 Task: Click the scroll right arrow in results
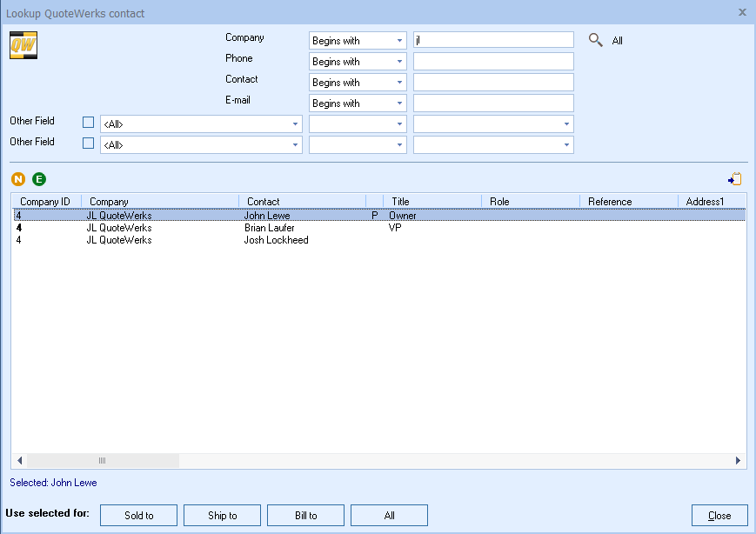click(x=738, y=460)
